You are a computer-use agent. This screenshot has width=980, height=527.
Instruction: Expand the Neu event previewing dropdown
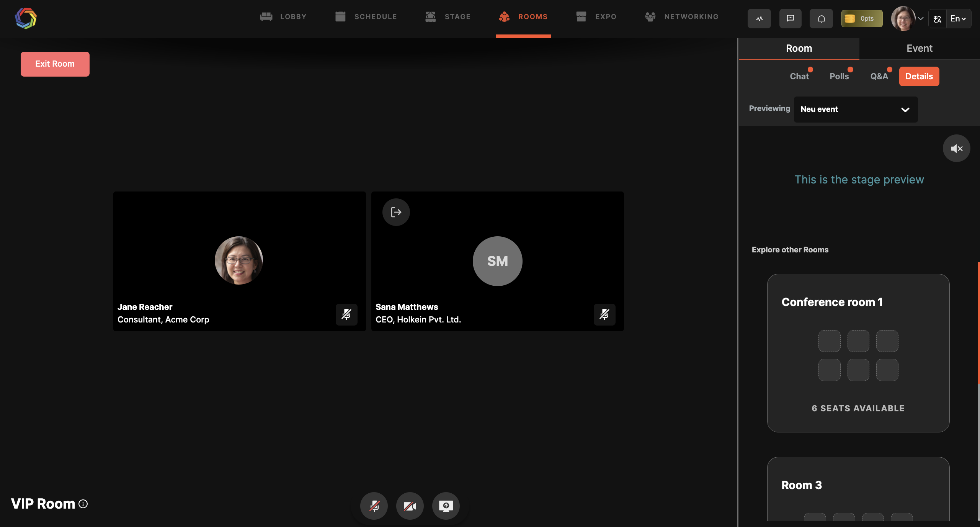(x=856, y=110)
